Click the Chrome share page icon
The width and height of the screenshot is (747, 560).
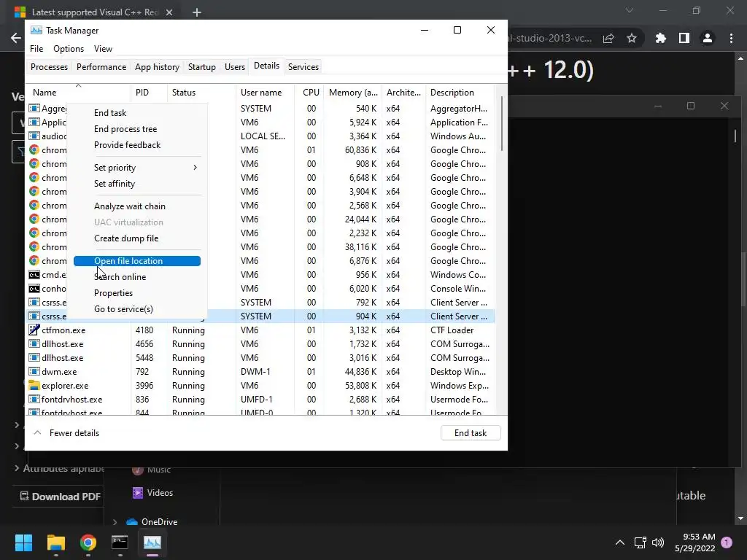pos(608,38)
